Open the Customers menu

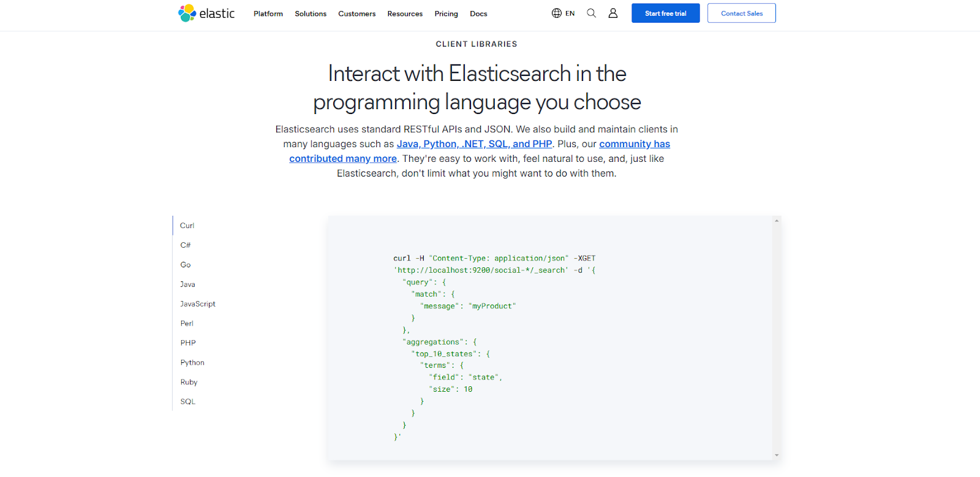point(356,13)
